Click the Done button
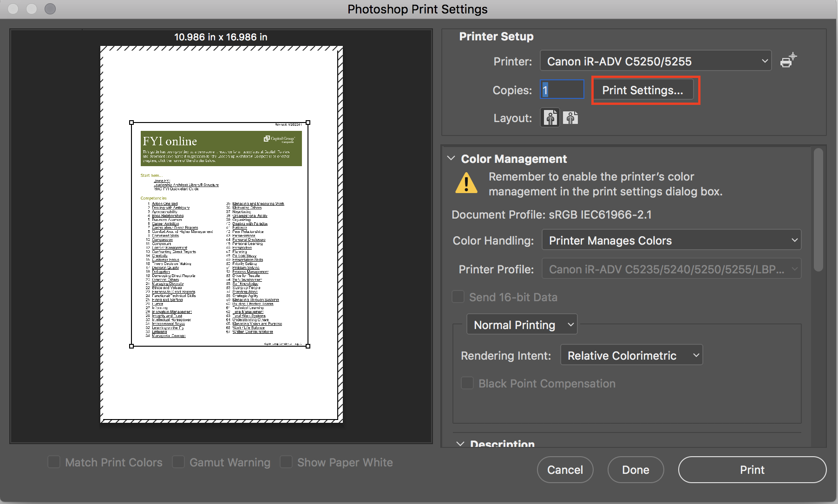Image resolution: width=838 pixels, height=504 pixels. tap(635, 469)
